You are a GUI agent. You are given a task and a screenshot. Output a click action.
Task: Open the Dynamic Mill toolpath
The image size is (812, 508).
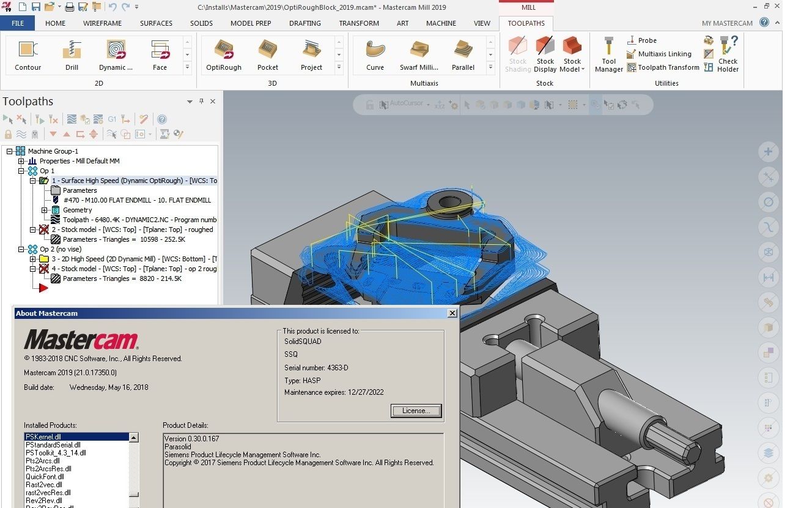click(x=116, y=54)
